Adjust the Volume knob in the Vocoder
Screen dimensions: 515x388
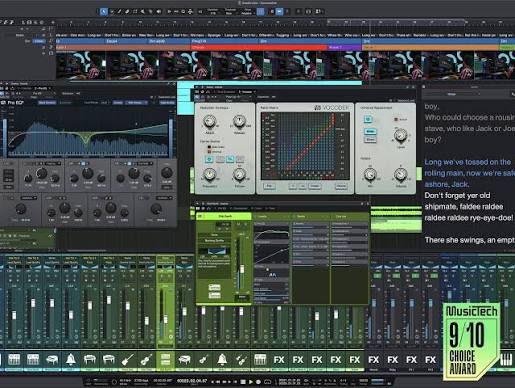pos(400,174)
